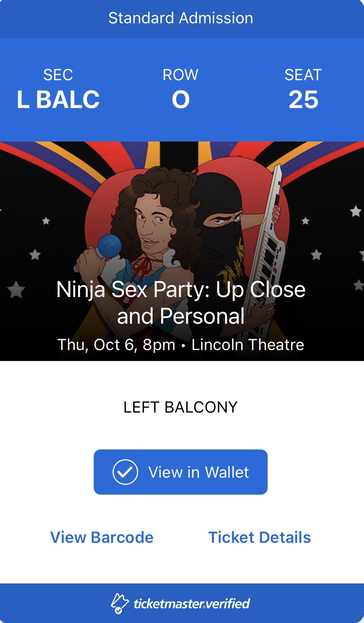
Task: Click the large gray star at artwork left edge
Action: pos(16,289)
